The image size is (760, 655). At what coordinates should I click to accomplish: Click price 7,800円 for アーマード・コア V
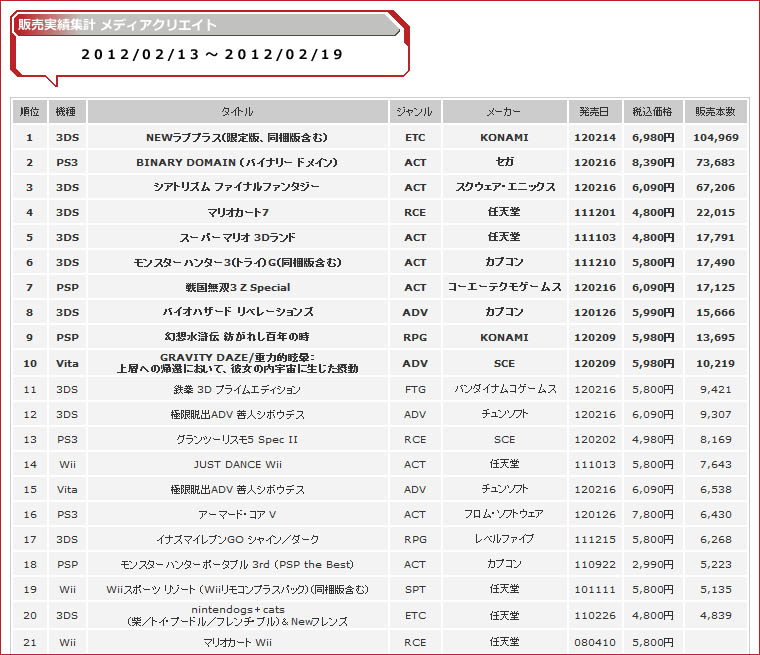(x=653, y=514)
